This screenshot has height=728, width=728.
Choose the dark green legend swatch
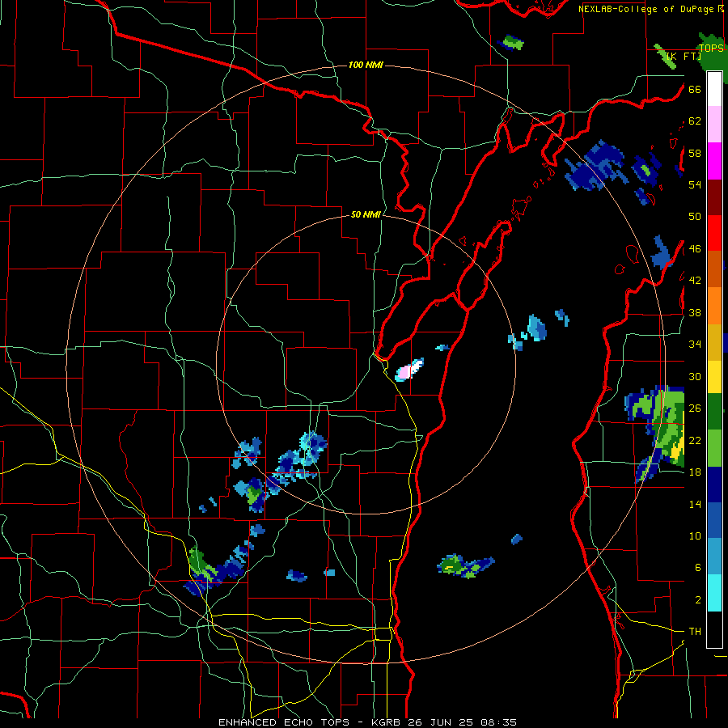(714, 411)
